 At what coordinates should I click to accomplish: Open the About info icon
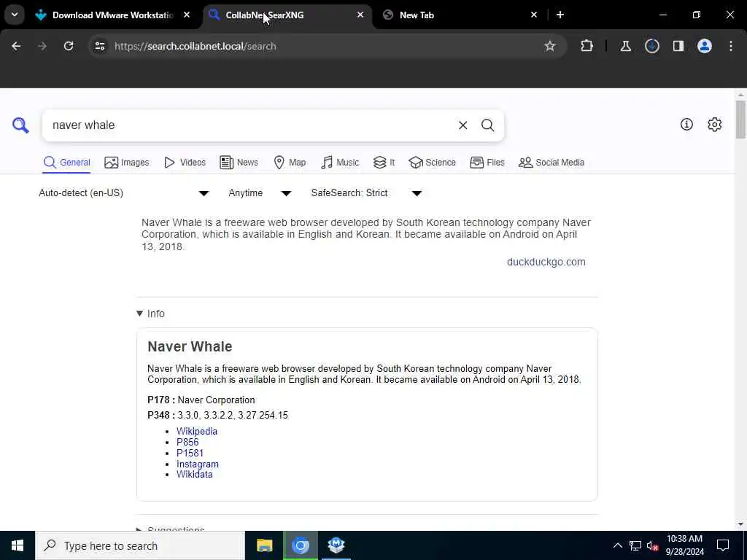(x=686, y=124)
